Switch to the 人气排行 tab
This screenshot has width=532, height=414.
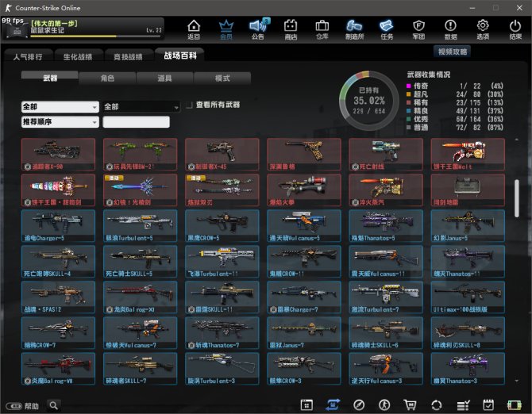tap(28, 56)
